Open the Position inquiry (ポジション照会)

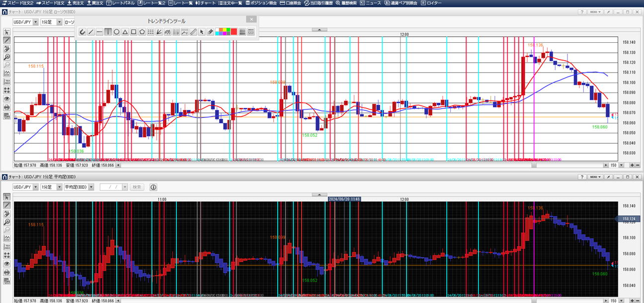pyautogui.click(x=261, y=3)
